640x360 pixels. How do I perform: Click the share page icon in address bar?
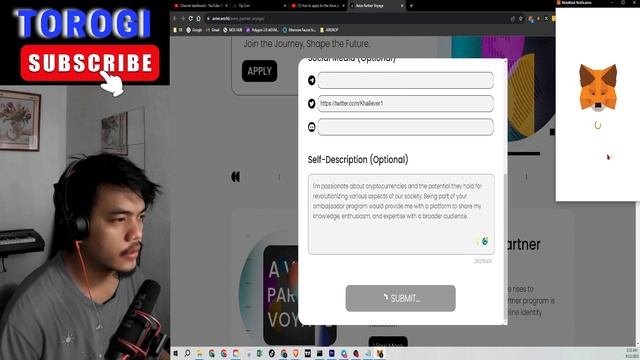(513, 18)
